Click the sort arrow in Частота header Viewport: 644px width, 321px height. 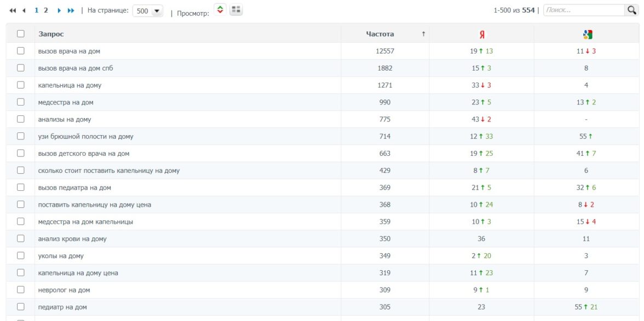423,34
